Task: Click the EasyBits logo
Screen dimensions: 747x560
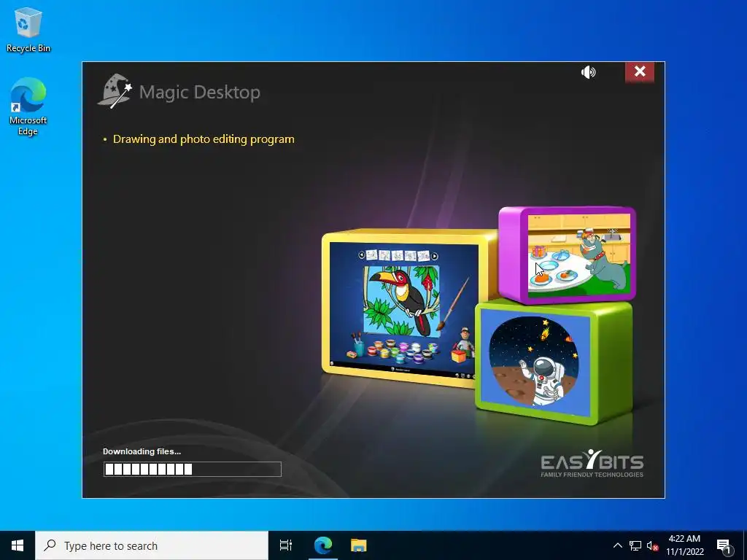Action: tap(592, 464)
